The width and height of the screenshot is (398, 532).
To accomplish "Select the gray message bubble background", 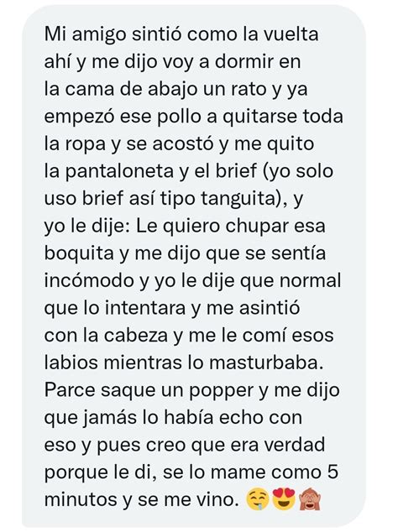I will [194, 266].
